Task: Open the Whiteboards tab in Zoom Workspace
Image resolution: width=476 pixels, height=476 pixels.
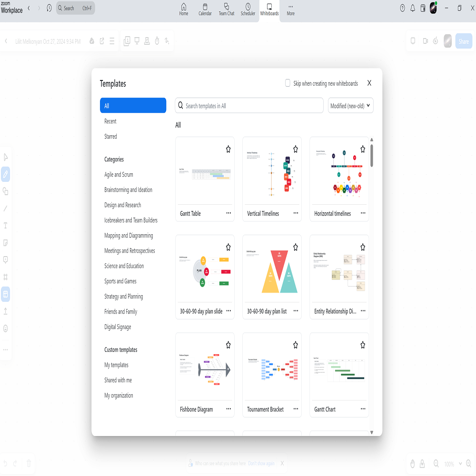Action: tap(269, 10)
